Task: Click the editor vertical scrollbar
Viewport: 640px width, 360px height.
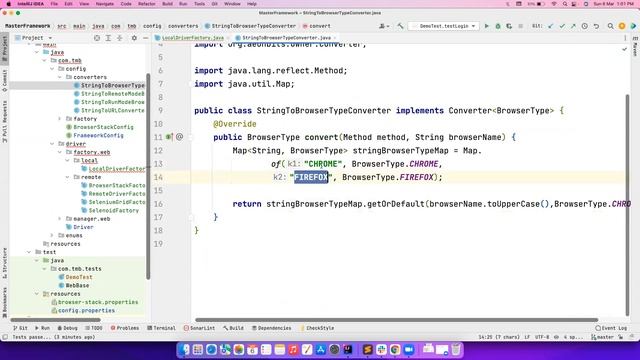Action: click(627, 204)
